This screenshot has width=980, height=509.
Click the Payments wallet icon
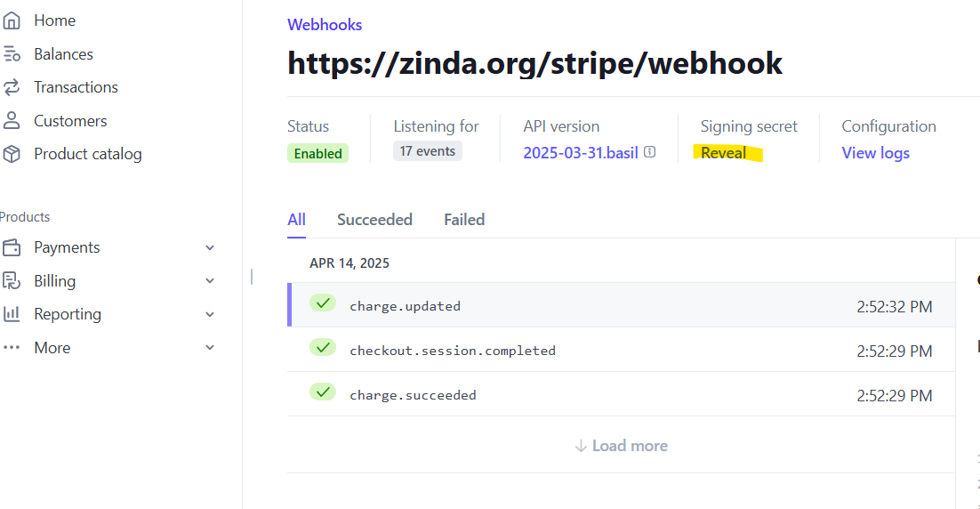pyautogui.click(x=12, y=247)
